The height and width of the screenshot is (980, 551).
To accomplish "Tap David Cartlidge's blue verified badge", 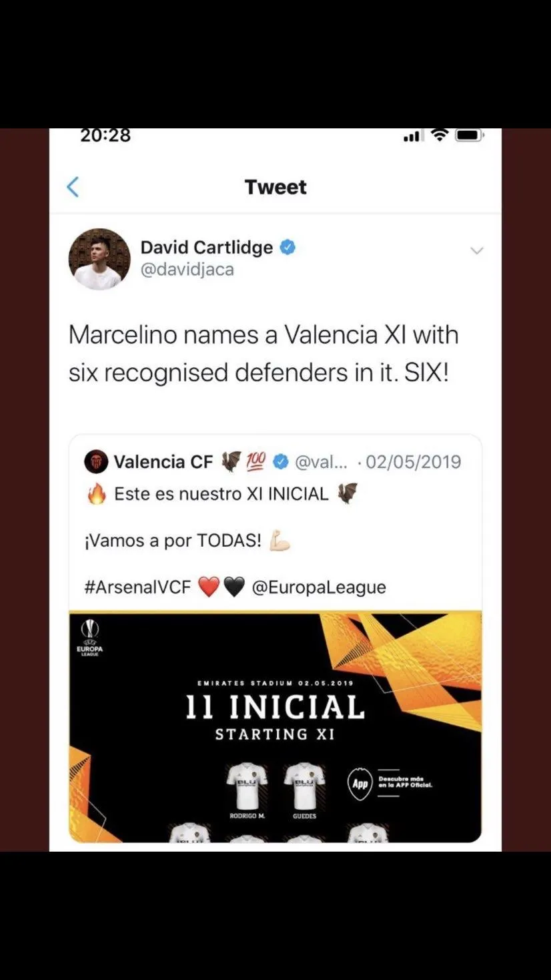I will 288,248.
